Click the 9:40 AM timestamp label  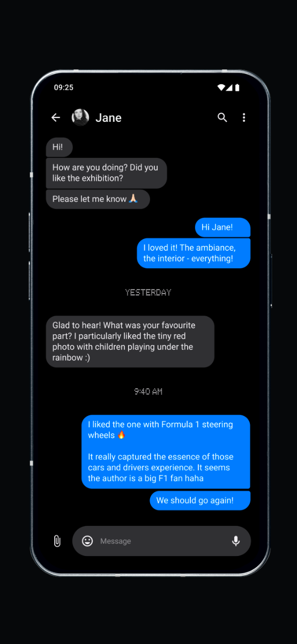click(x=148, y=392)
